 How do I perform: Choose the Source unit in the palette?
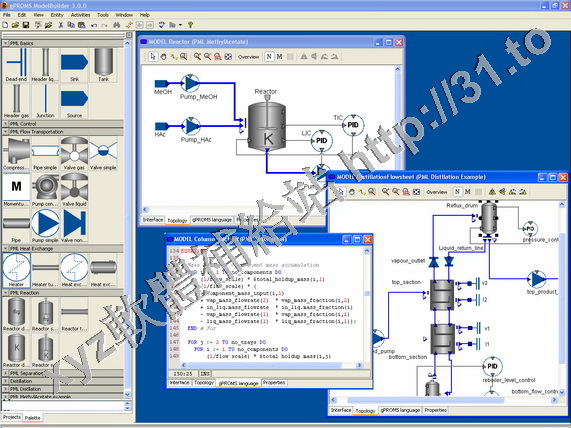point(74,102)
